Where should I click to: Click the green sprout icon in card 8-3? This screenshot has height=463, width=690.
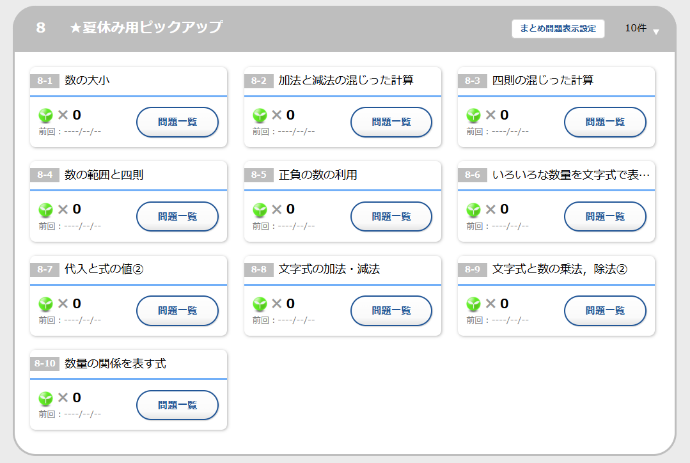[x=473, y=115]
